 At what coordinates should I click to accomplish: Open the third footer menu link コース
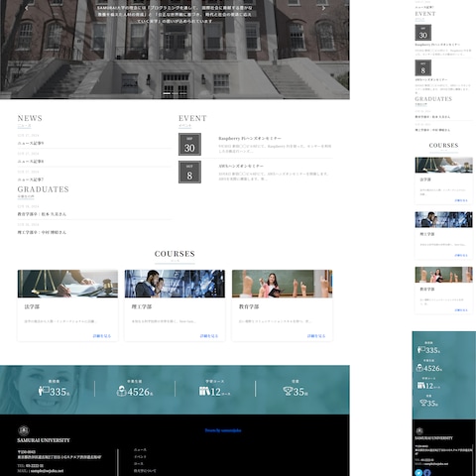click(x=139, y=464)
